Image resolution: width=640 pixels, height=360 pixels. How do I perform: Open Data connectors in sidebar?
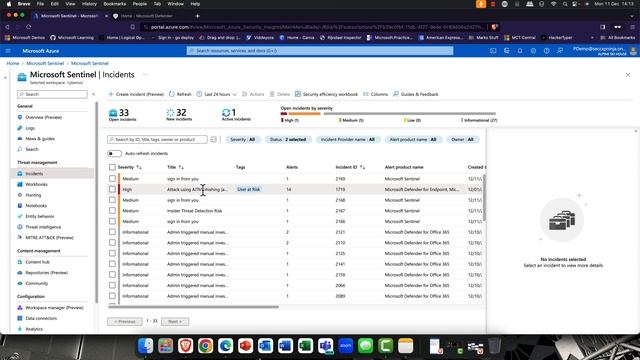(x=41, y=318)
